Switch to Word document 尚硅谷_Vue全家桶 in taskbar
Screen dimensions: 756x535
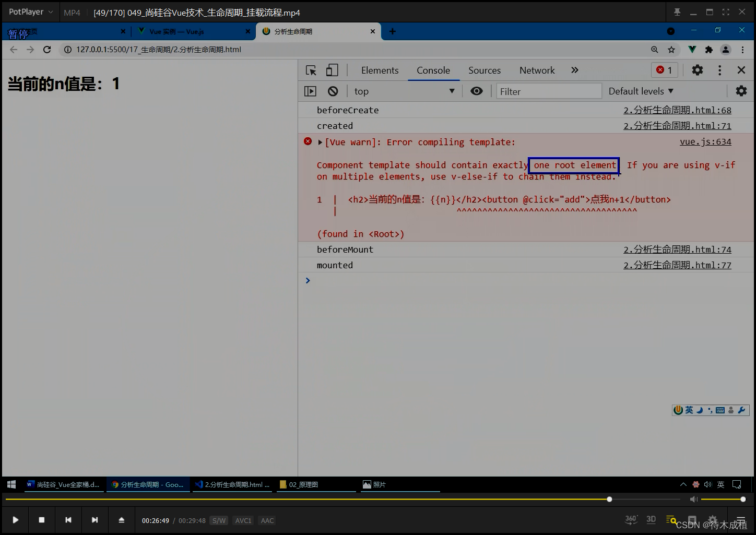(63, 484)
